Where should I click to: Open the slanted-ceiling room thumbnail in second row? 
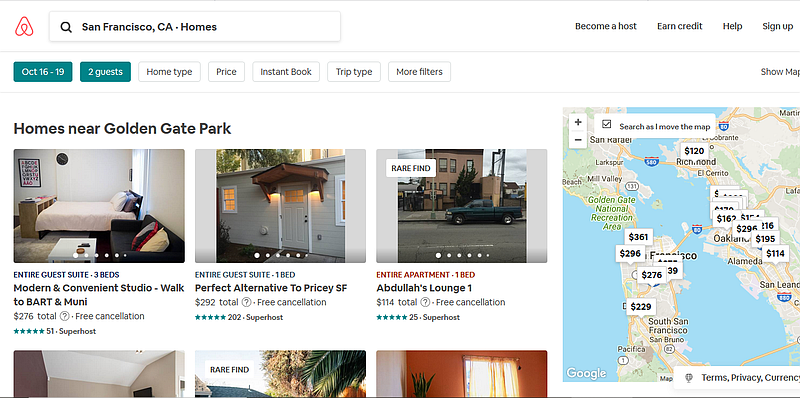click(x=99, y=374)
